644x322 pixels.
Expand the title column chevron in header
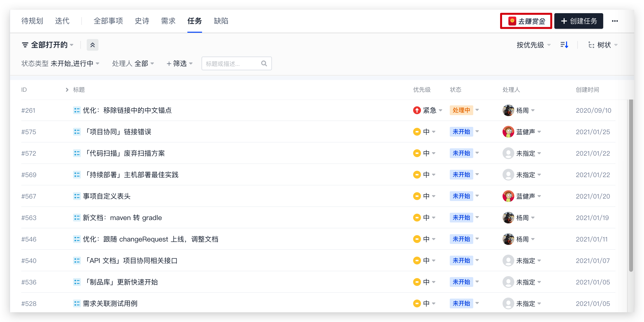point(67,90)
